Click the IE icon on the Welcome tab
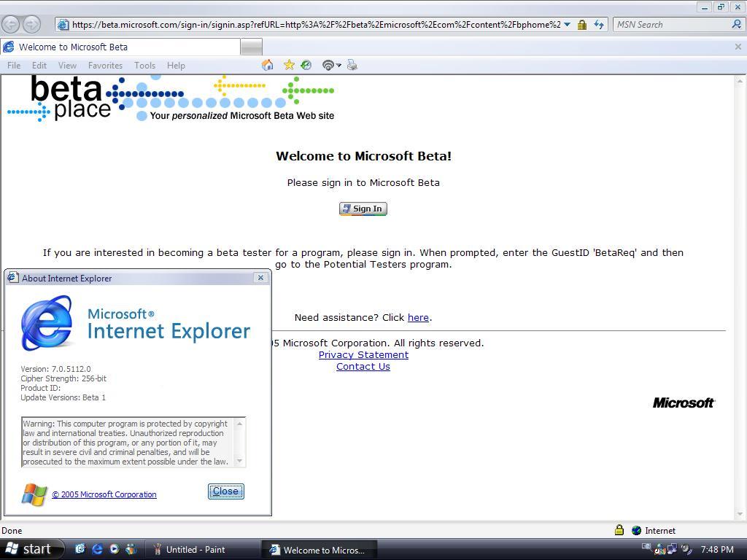Viewport: 747px width, 560px height. click(9, 47)
